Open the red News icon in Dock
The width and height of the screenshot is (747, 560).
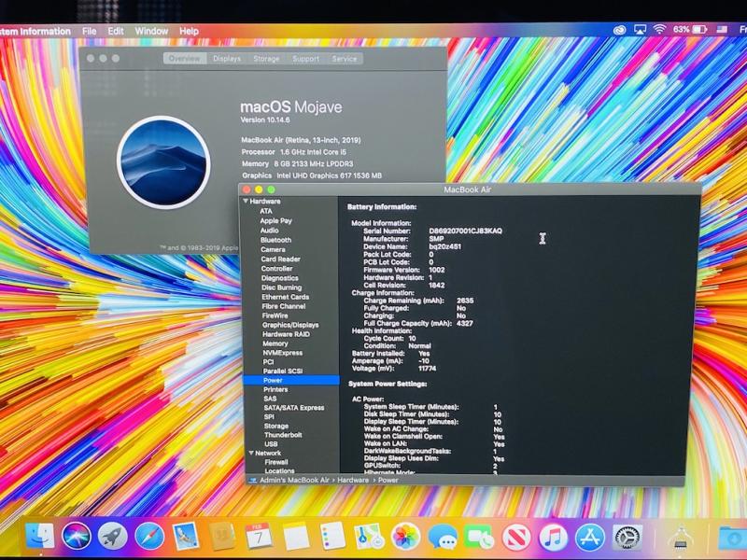[x=516, y=538]
